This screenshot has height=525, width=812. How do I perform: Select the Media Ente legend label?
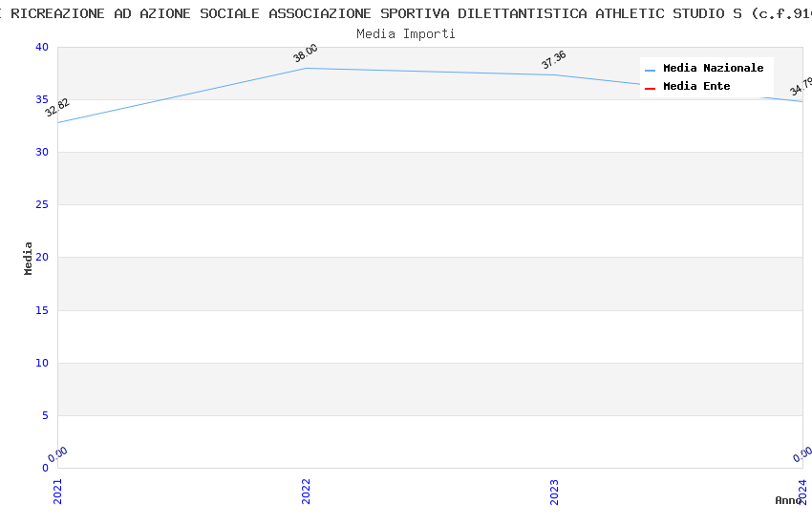tap(696, 87)
